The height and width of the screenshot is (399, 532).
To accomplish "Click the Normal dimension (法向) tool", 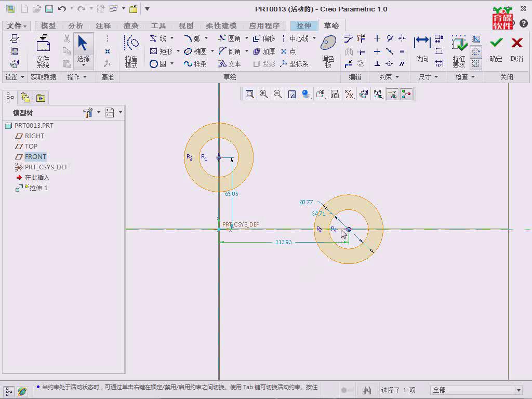I will 422,49.
